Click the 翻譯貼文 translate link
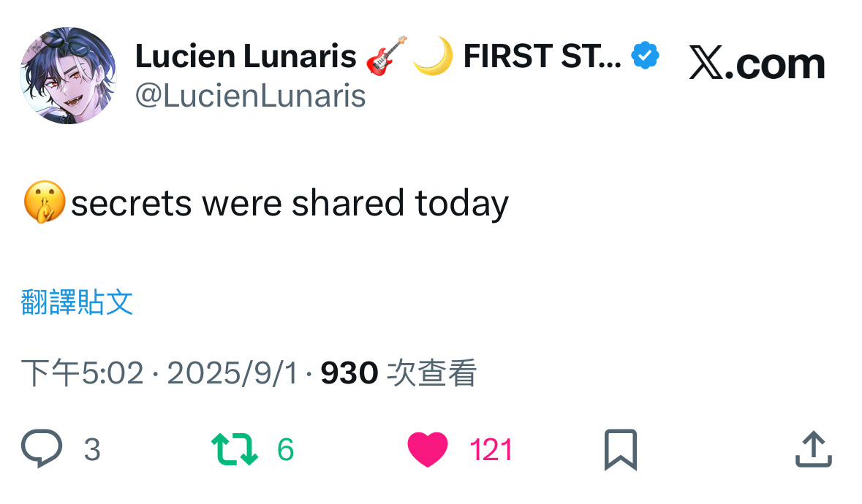The height and width of the screenshot is (504, 862). [x=77, y=302]
